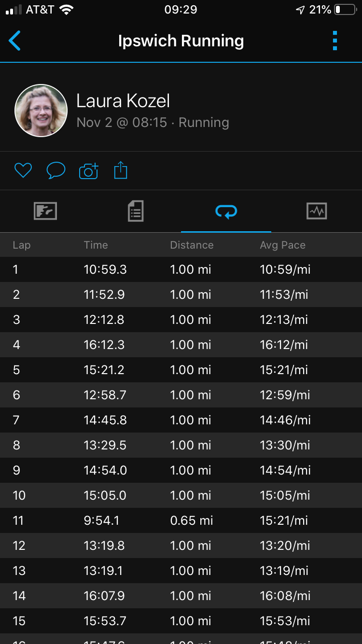Tap the back arrow icon
This screenshot has height=644, width=362.
[14, 41]
